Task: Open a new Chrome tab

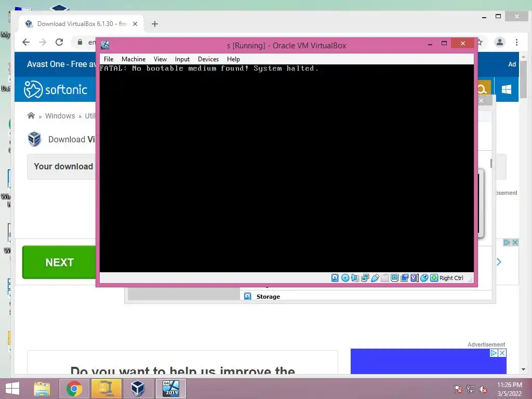Action: 155,24
